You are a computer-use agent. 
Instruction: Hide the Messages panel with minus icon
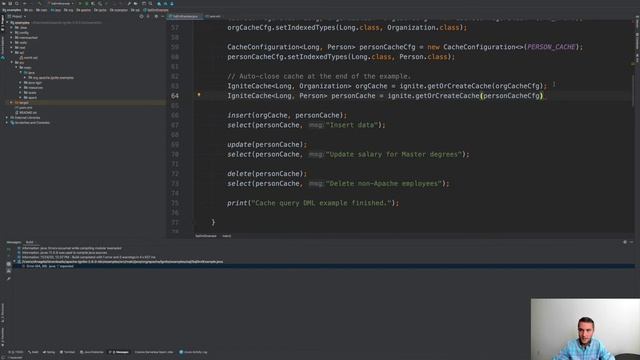pos(631,242)
